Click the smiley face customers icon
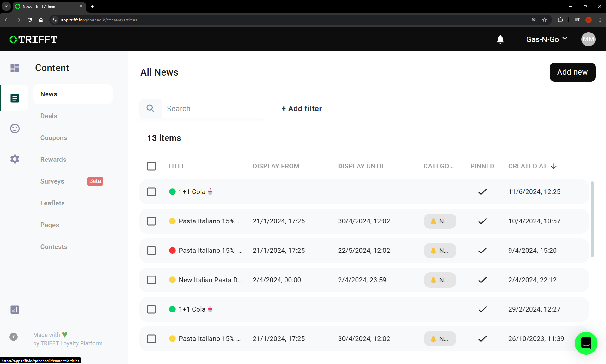 coord(15,129)
